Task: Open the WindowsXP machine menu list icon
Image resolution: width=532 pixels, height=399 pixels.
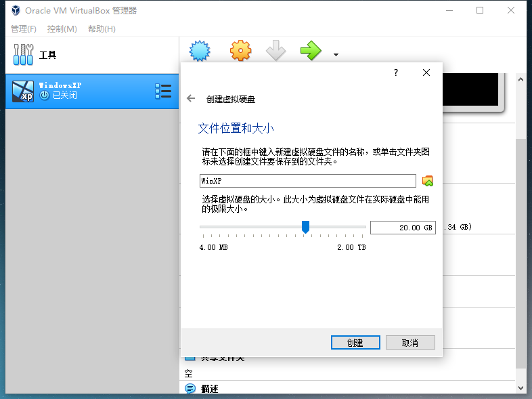Action: pos(163,91)
